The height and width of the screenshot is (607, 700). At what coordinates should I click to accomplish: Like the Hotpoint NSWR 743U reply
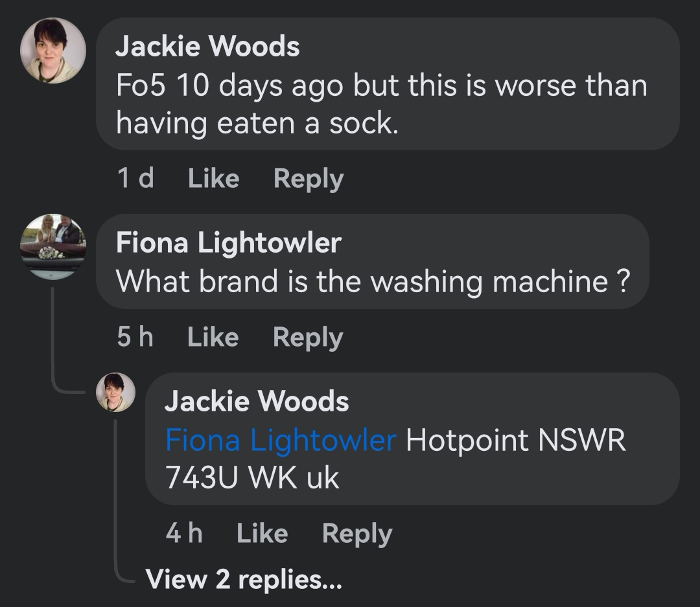pyautogui.click(x=262, y=533)
